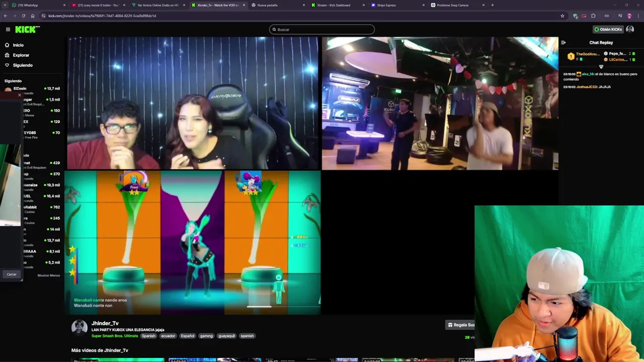The height and width of the screenshot is (362, 644).
Task: Bookmark this page with the star
Action: point(562,16)
